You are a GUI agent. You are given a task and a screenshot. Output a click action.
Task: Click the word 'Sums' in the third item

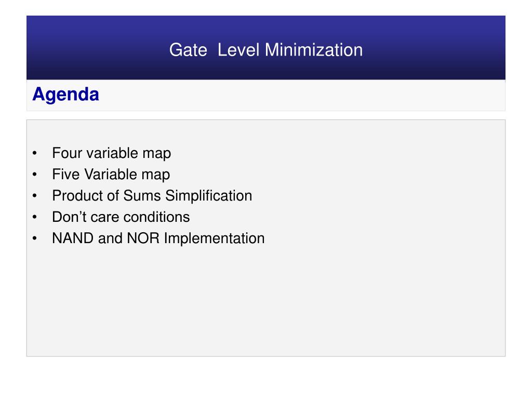point(142,196)
